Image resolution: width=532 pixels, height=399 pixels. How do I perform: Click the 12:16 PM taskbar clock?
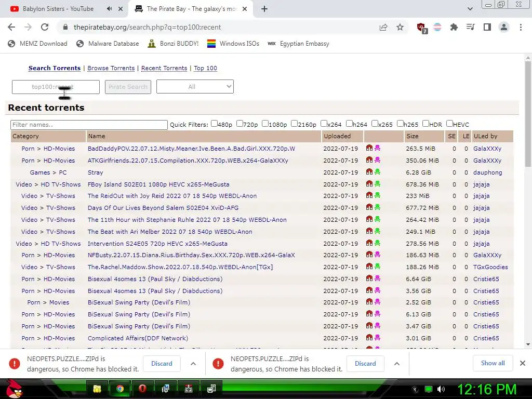487,389
